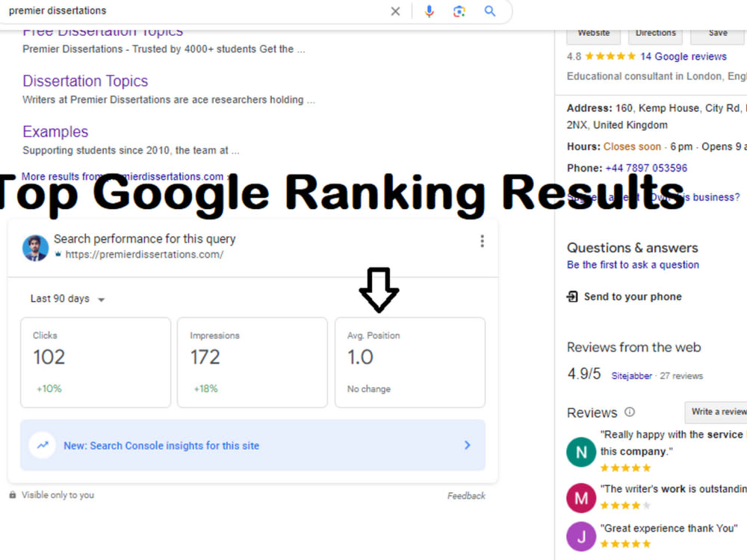Viewport: 747px width, 560px height.
Task: Open the Sitejabber reviews link
Action: point(632,376)
